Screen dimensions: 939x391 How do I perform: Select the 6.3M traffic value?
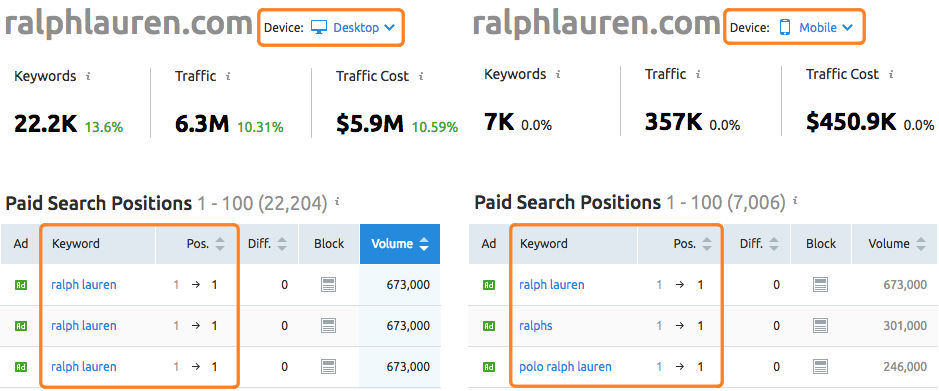click(202, 124)
